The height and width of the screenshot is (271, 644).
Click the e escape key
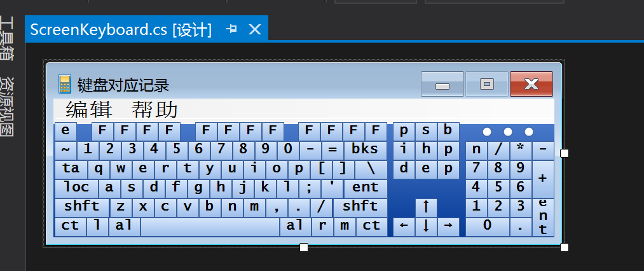click(65, 132)
